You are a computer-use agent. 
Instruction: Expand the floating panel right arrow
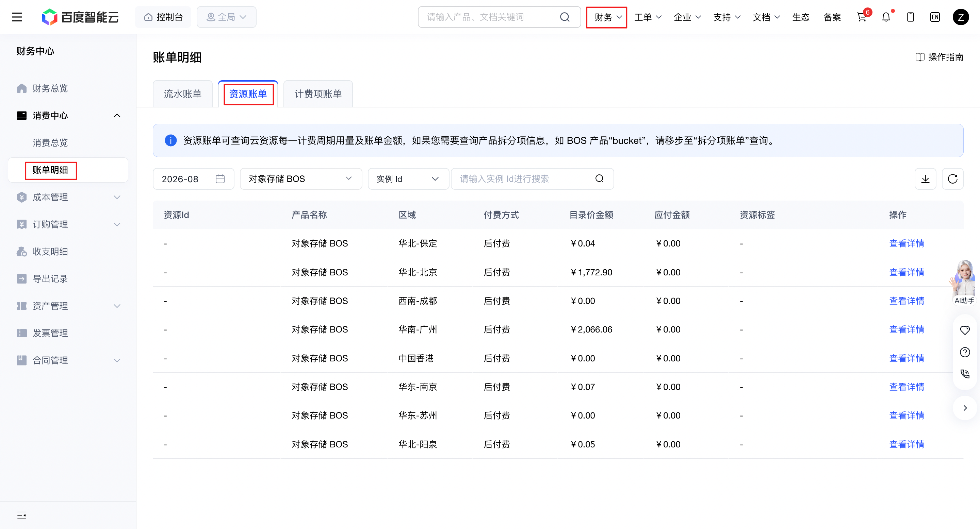(x=965, y=408)
